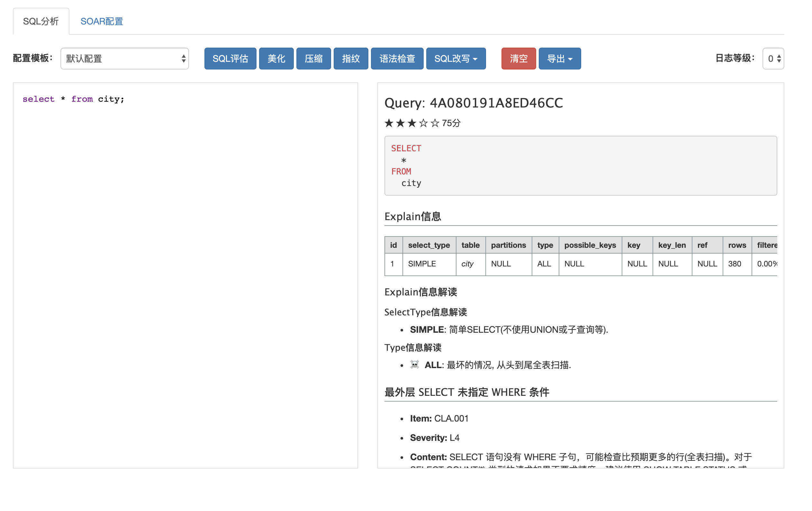
Task: Click inside the SQL editor text area
Action: tap(185, 270)
